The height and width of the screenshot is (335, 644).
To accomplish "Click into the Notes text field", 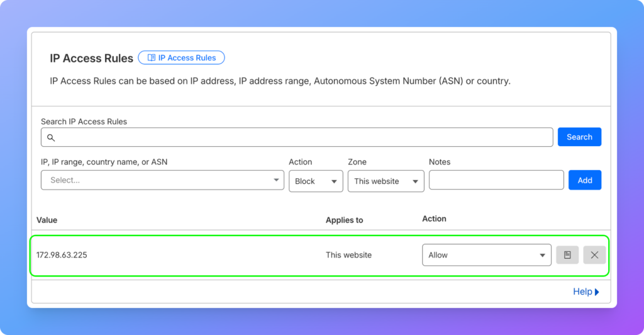I will tap(496, 180).
